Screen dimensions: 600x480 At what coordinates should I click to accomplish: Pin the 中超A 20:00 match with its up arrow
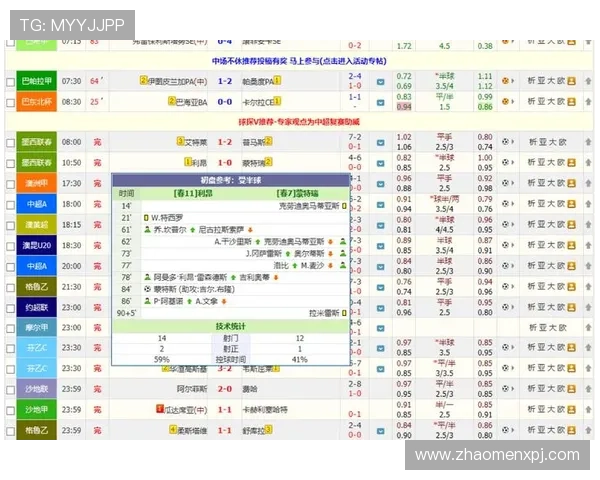[588, 266]
